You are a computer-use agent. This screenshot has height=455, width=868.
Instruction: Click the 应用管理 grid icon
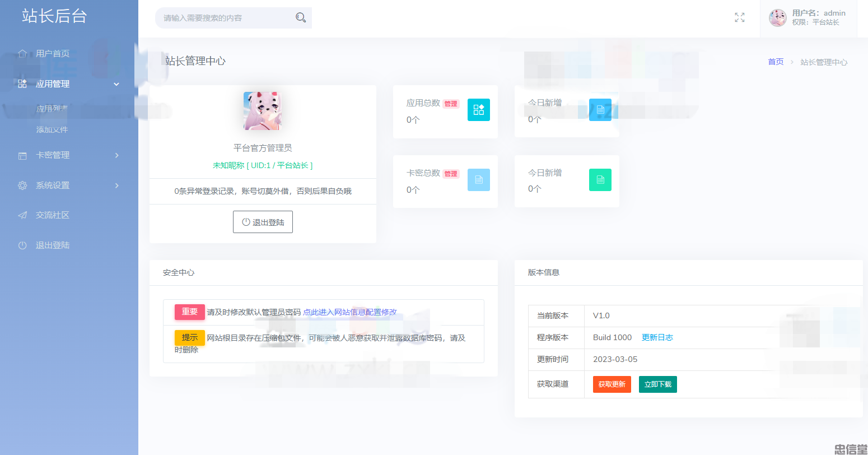pos(21,83)
